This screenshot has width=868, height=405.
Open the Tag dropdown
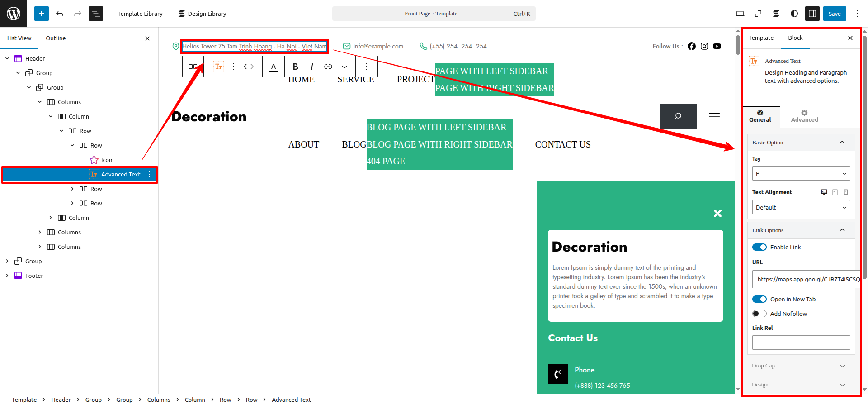(x=801, y=173)
